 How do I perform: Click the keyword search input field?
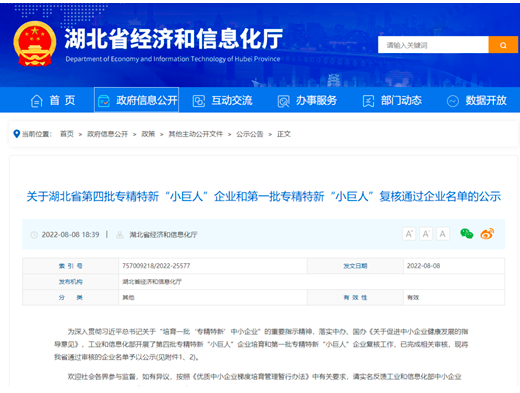[433, 45]
